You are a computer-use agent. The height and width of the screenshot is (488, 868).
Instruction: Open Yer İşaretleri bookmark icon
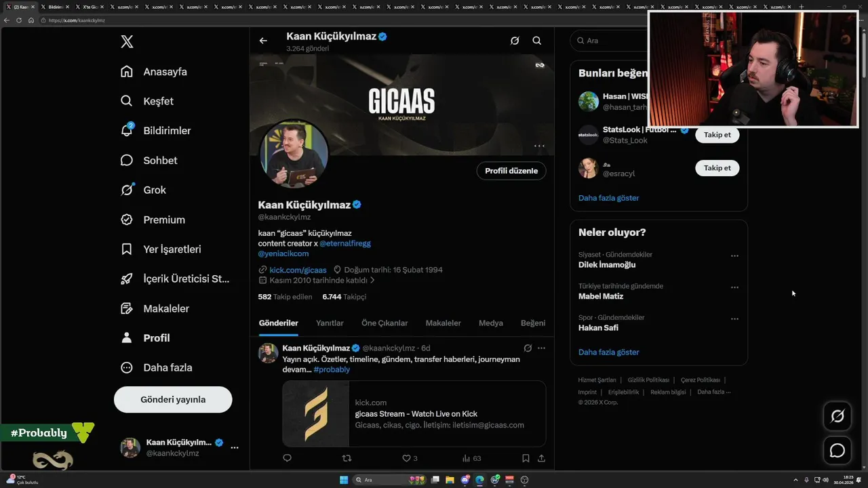point(127,249)
